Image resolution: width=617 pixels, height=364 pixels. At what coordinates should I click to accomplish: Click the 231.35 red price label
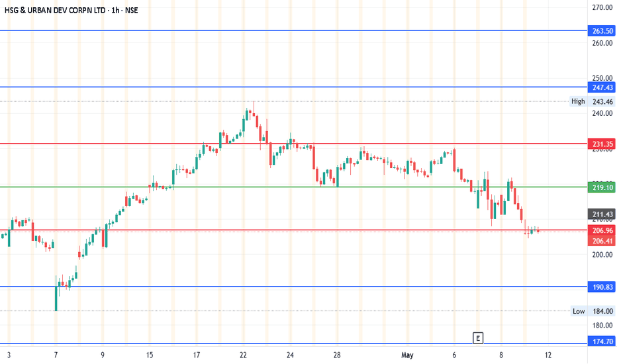[x=602, y=144]
